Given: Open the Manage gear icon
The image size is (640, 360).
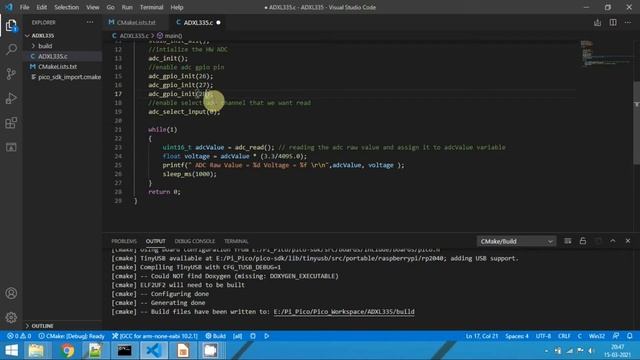Looking at the screenshot, I should 11,317.
